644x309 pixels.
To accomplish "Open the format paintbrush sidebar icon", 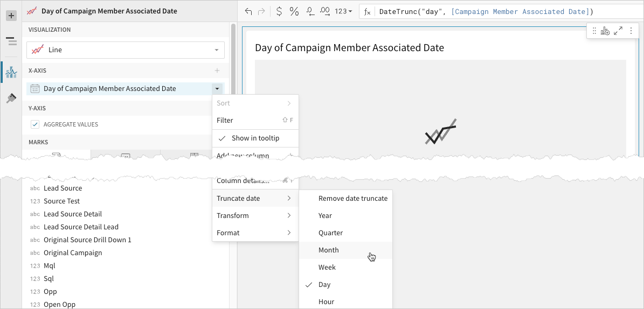I will point(11,99).
